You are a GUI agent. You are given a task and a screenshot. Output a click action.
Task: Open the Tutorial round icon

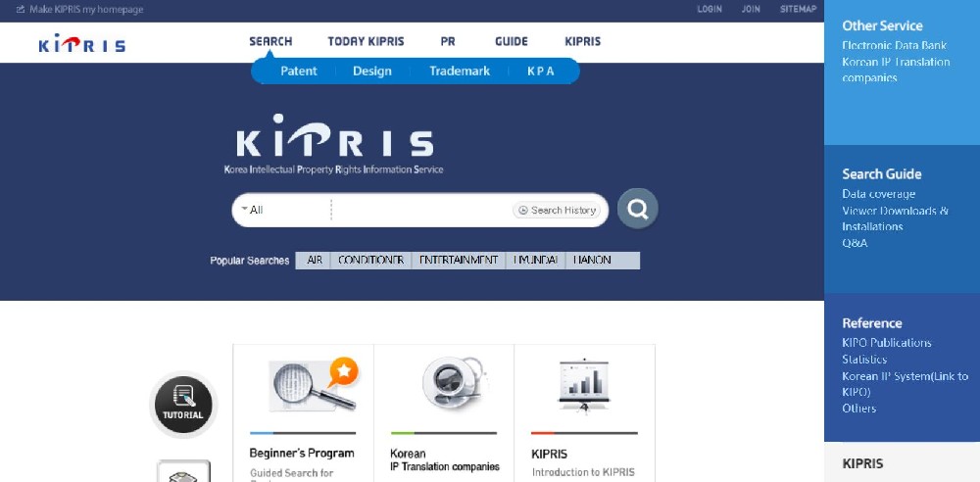pos(183,405)
